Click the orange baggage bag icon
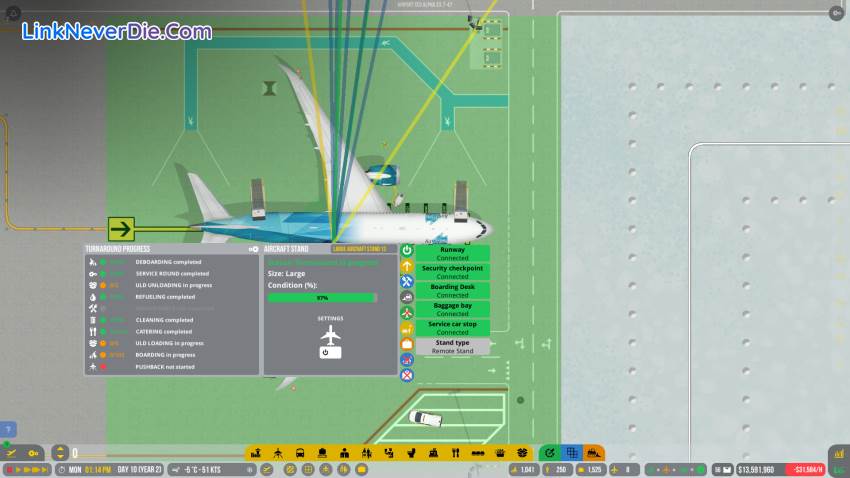This screenshot has height=478, width=850. point(407,344)
